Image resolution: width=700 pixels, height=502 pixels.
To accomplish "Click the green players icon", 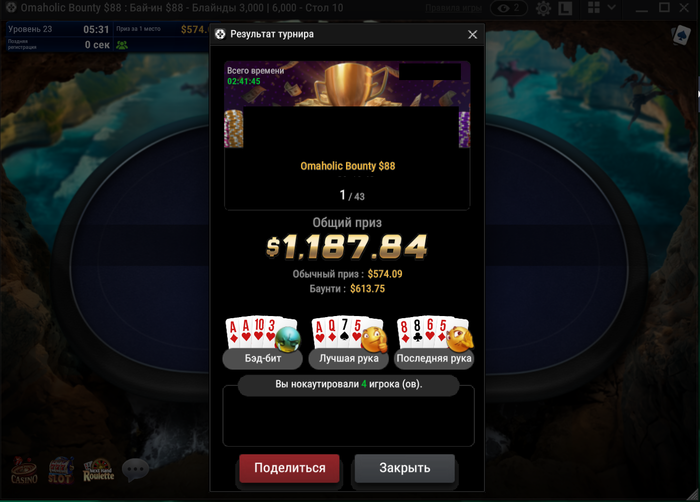I will (122, 45).
